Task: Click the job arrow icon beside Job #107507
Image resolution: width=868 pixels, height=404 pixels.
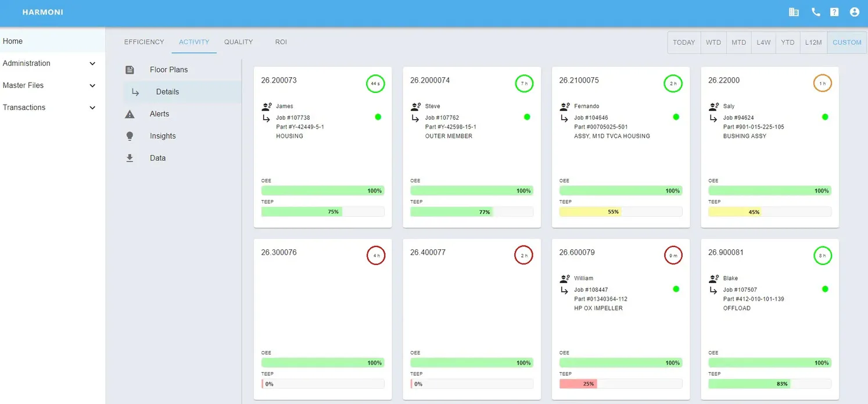Action: click(714, 290)
